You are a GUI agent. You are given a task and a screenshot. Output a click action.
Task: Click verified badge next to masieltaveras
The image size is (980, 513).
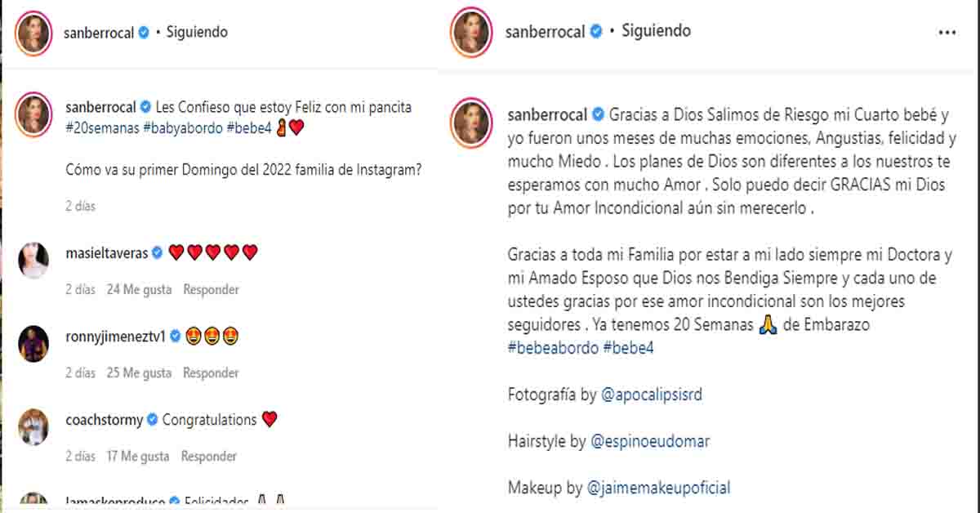158,253
